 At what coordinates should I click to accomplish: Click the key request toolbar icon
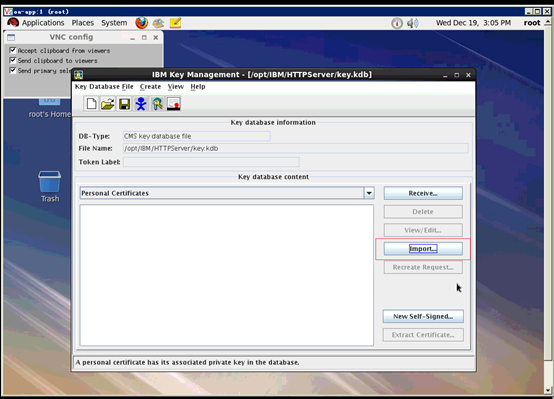point(157,104)
